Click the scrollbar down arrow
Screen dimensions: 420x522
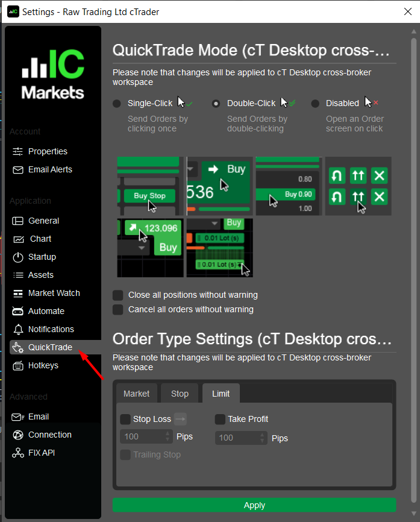[x=414, y=514]
